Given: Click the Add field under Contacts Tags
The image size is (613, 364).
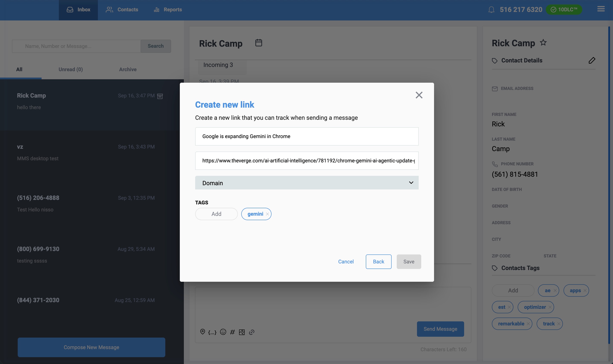Looking at the screenshot, I should point(513,290).
